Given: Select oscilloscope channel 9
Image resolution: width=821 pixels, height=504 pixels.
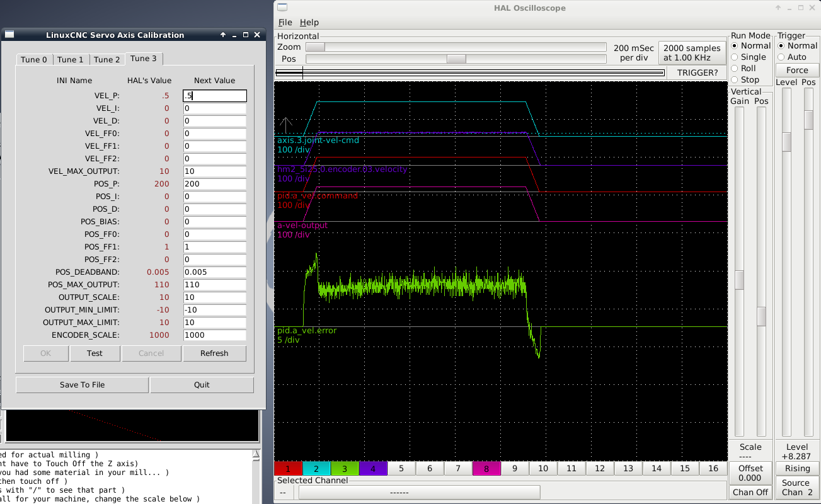Looking at the screenshot, I should pos(515,469).
